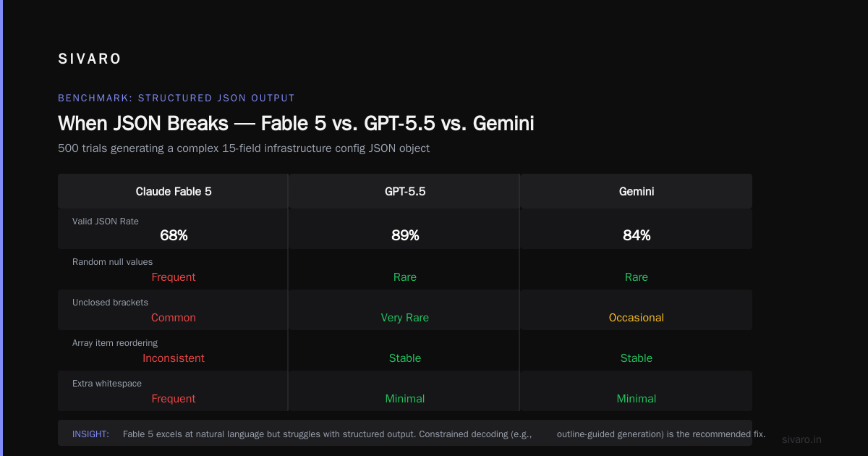Click the red Common cell for unclosed brackets
This screenshot has height=456, width=868.
click(x=174, y=318)
